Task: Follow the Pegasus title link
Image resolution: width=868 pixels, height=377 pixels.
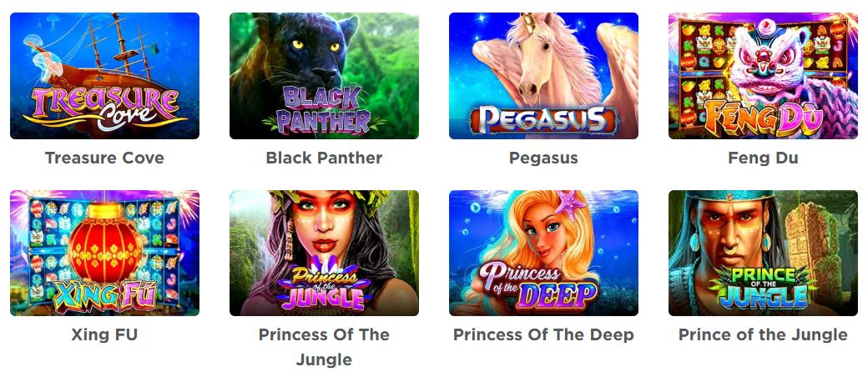Action: pos(543,158)
